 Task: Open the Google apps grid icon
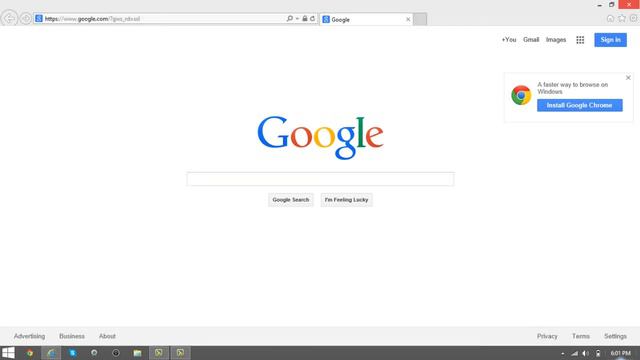pyautogui.click(x=580, y=40)
